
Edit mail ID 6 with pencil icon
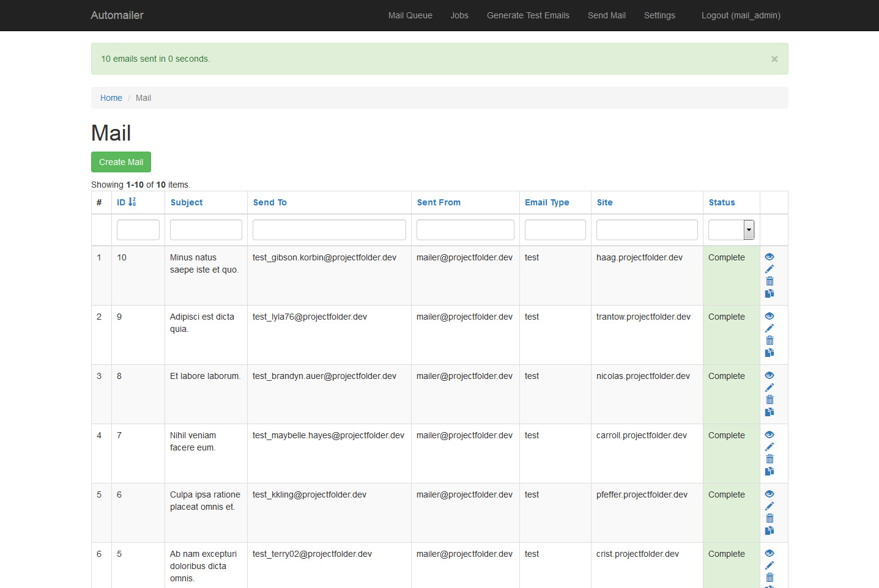[x=770, y=506]
